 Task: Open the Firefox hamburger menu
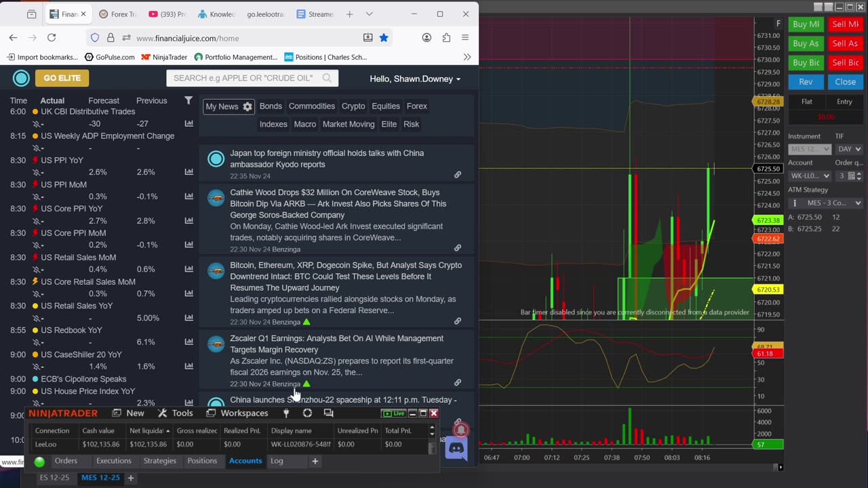pyautogui.click(x=465, y=38)
